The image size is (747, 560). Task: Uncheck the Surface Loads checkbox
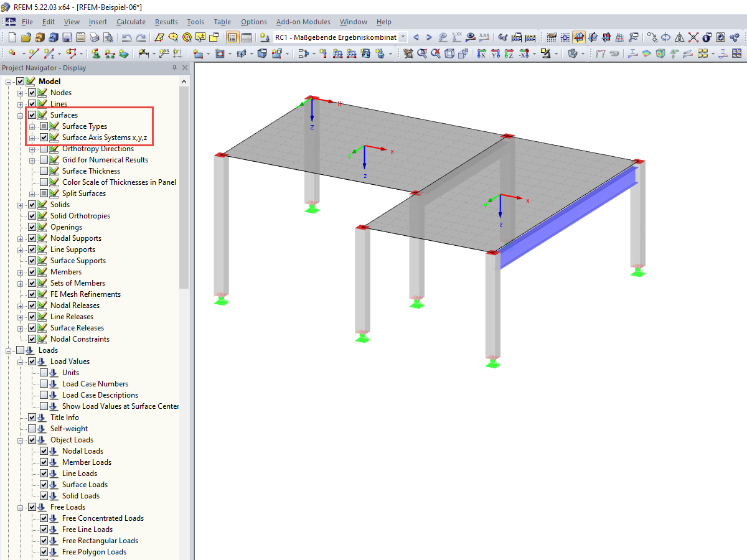coord(44,485)
